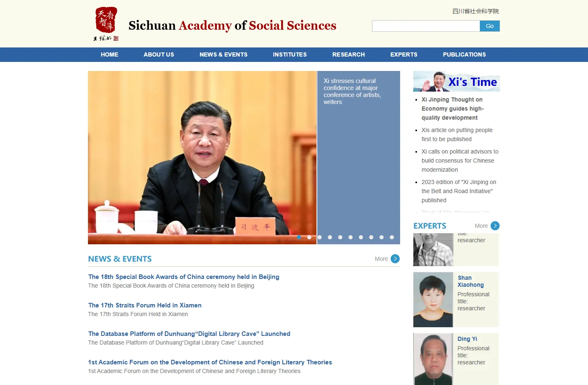Screen dimensions: 588x385
Task: Open More arrow icon beside News & Events
Action: [395, 259]
